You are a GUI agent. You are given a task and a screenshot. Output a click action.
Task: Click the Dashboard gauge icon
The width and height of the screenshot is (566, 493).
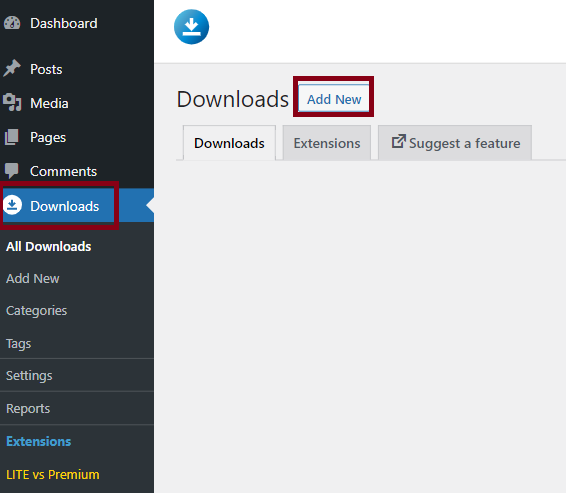coord(12,23)
